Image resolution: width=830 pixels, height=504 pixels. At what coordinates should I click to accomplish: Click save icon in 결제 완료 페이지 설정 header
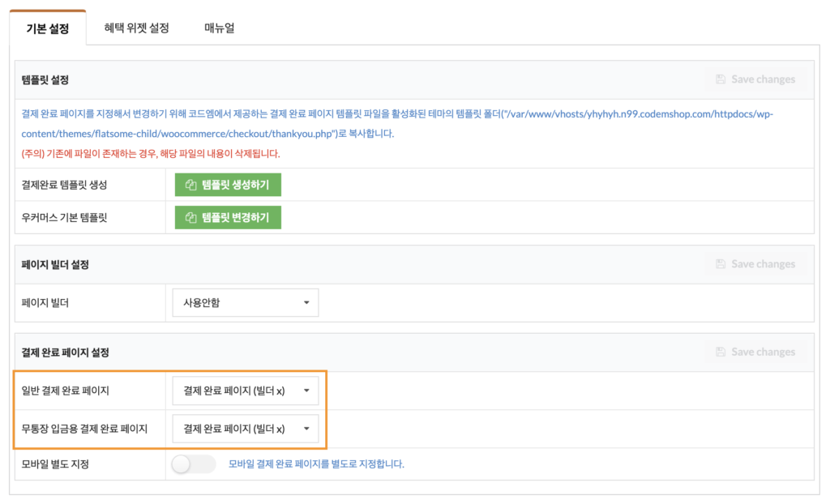pyautogui.click(x=721, y=352)
